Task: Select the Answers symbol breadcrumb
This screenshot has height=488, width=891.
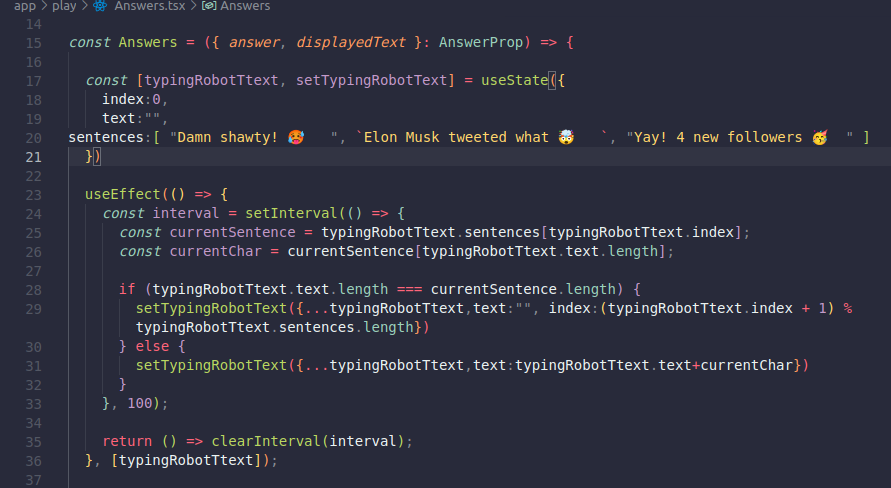Action: click(245, 6)
